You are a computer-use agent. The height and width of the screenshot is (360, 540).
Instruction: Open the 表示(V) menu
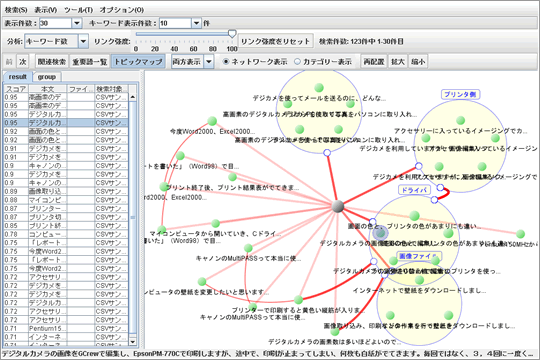click(45, 10)
